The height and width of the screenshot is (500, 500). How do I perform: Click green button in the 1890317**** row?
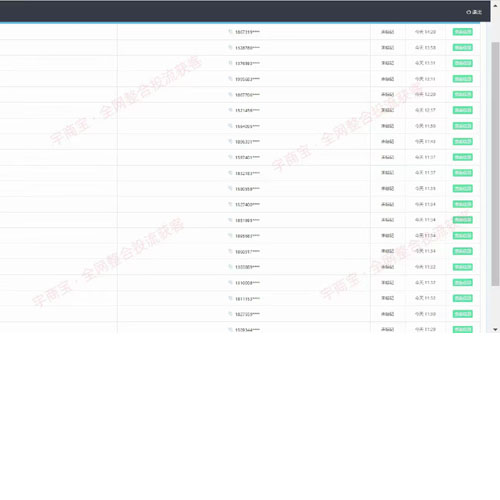point(462,251)
